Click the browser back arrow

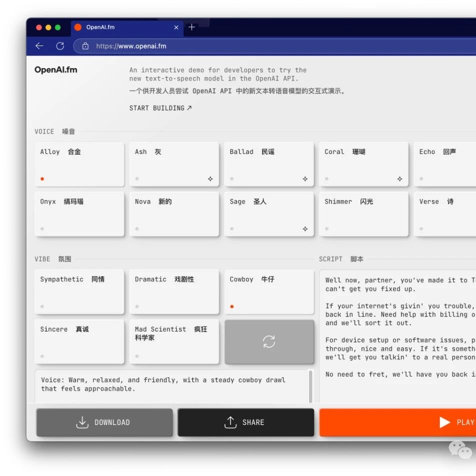(x=39, y=46)
